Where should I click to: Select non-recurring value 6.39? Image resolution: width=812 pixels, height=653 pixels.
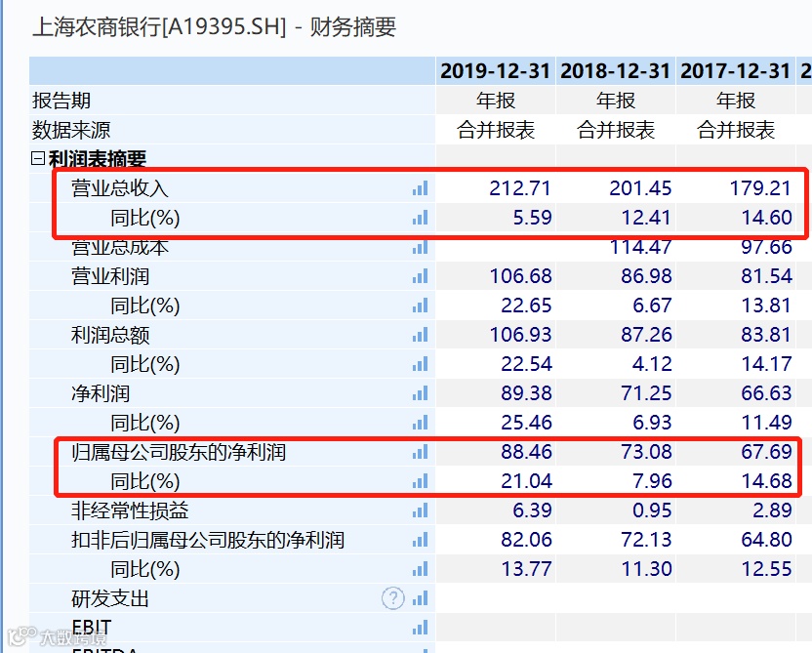[532, 511]
